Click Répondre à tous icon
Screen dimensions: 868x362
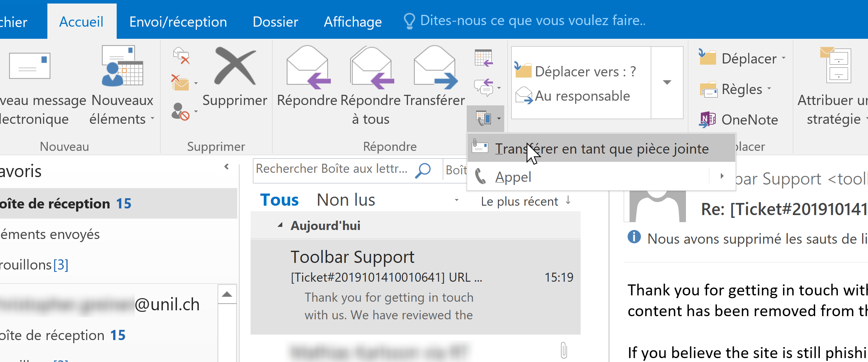pyautogui.click(x=371, y=67)
